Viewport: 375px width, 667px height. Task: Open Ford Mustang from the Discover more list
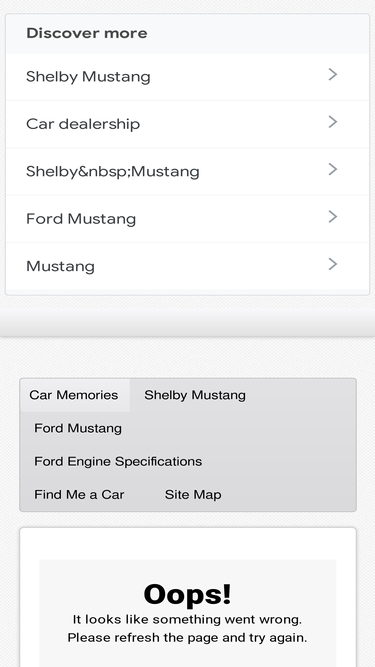tap(81, 219)
